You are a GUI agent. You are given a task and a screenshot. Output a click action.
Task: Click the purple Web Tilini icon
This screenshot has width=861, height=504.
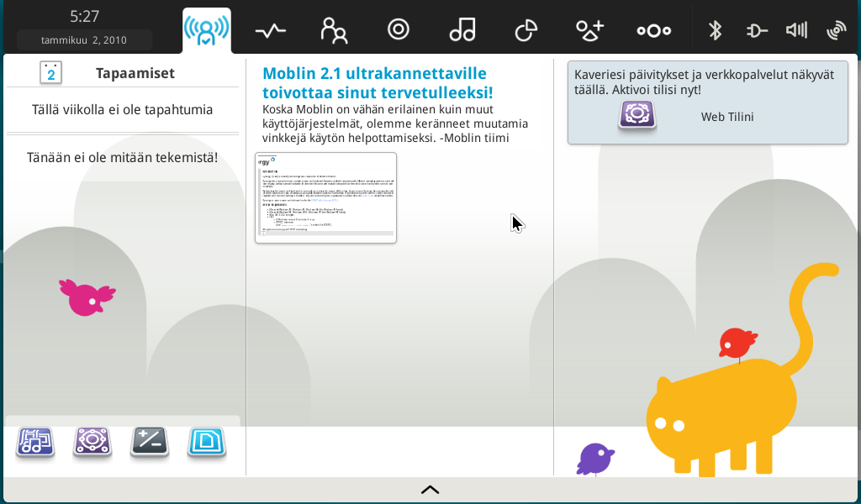637,116
